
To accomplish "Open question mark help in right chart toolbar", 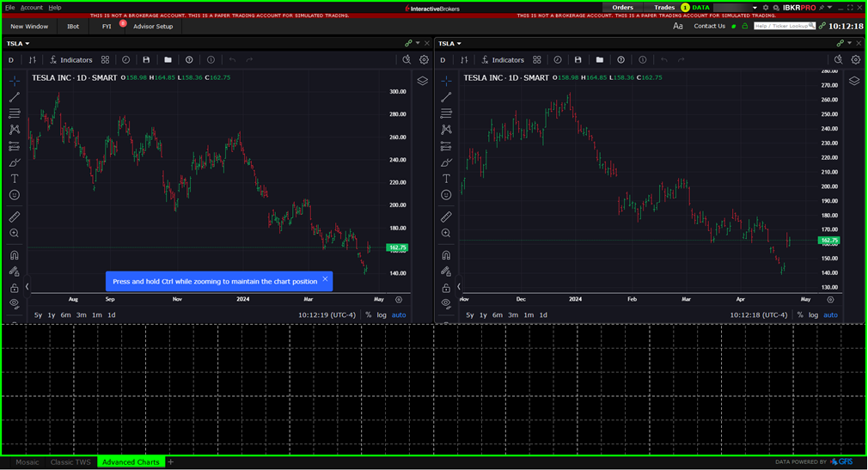I will coord(621,60).
